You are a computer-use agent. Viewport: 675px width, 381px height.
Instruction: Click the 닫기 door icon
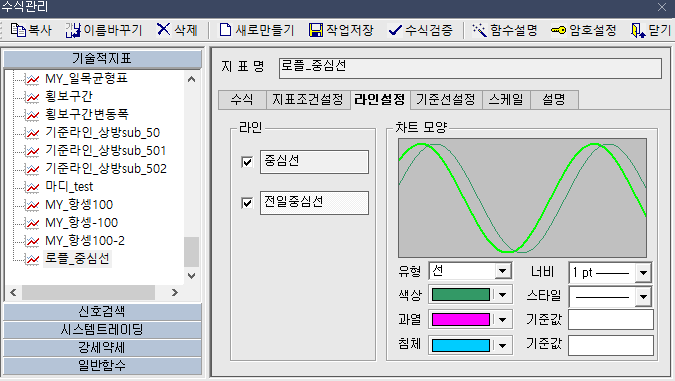coord(638,30)
